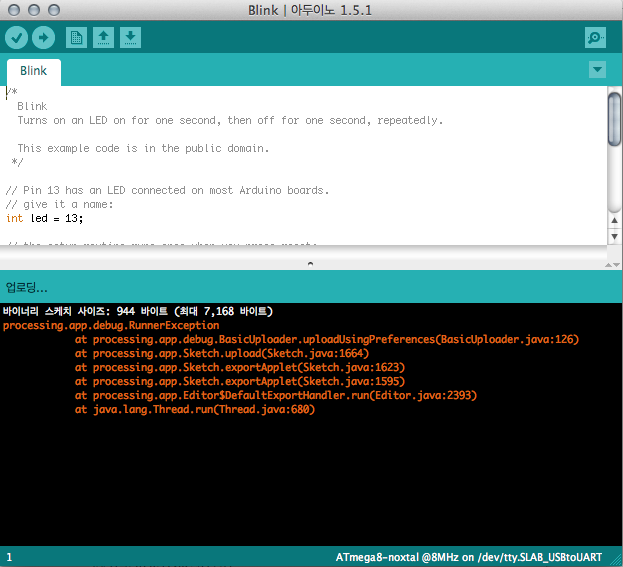623x567 pixels.
Task: Click the line 'int led = 13;'
Action: tap(44, 218)
